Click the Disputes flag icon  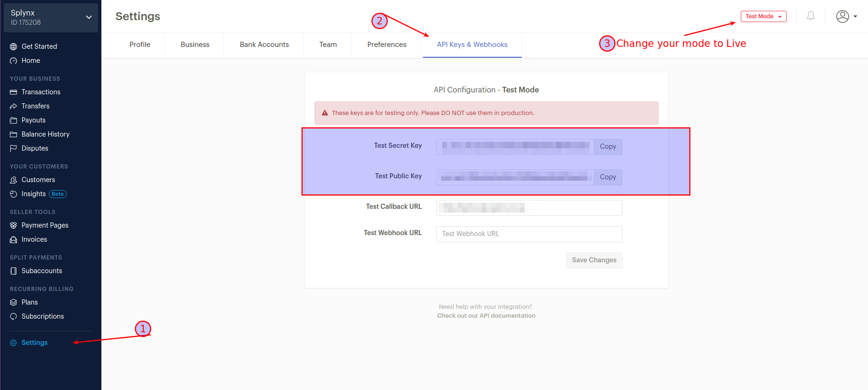(x=14, y=148)
